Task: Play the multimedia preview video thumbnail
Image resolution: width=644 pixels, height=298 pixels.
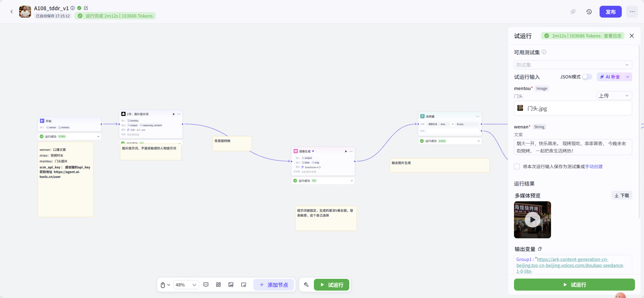Action: tap(532, 220)
